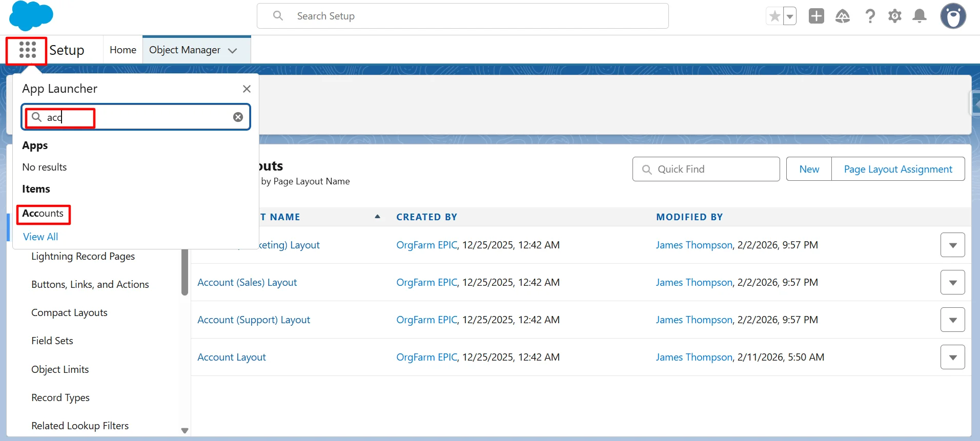Viewport: 980px width, 441px height.
Task: Open Record Types in the sidebar
Action: point(60,397)
